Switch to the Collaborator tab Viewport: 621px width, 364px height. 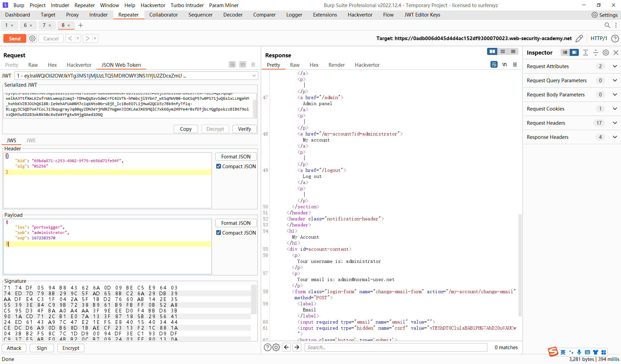pyautogui.click(x=163, y=15)
